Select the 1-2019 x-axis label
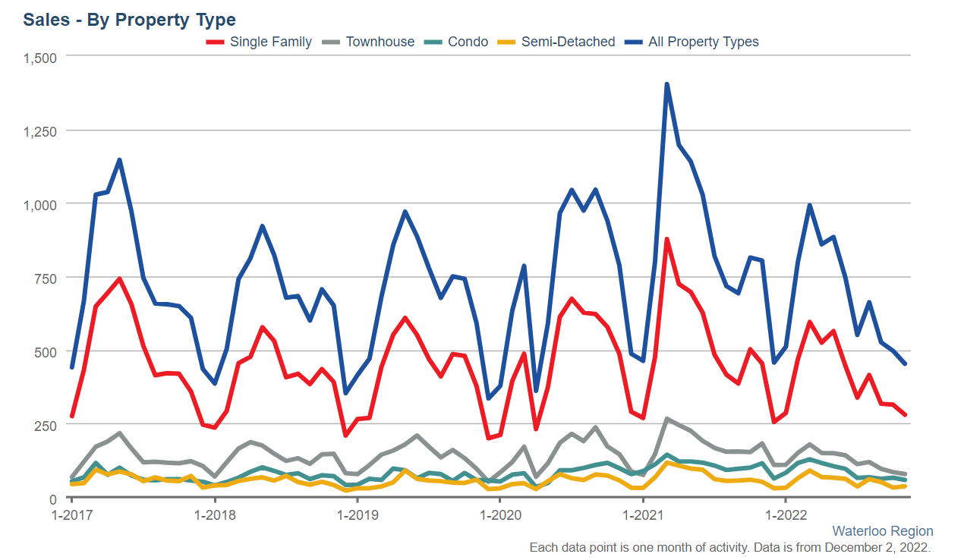964x560 pixels. point(358,515)
